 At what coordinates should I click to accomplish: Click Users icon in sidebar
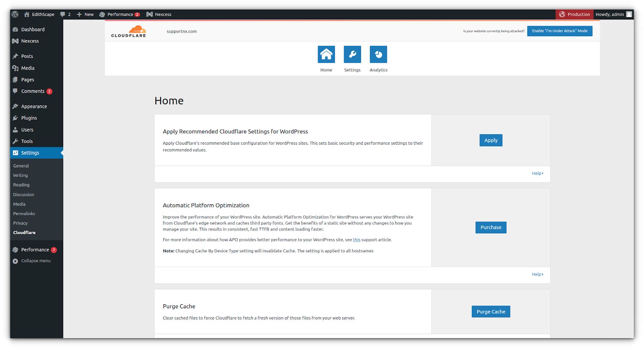[x=15, y=130]
